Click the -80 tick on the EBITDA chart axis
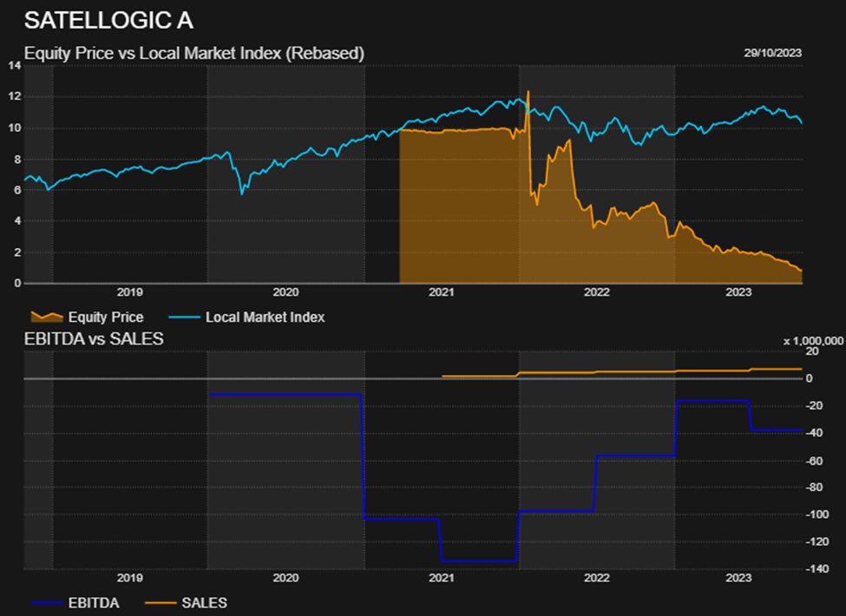The image size is (846, 616). click(x=814, y=487)
